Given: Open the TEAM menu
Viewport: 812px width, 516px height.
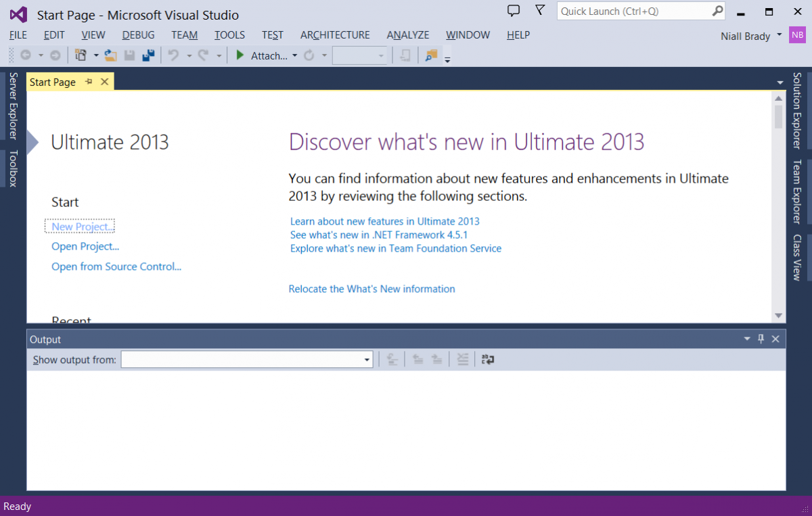Looking at the screenshot, I should 185,34.
